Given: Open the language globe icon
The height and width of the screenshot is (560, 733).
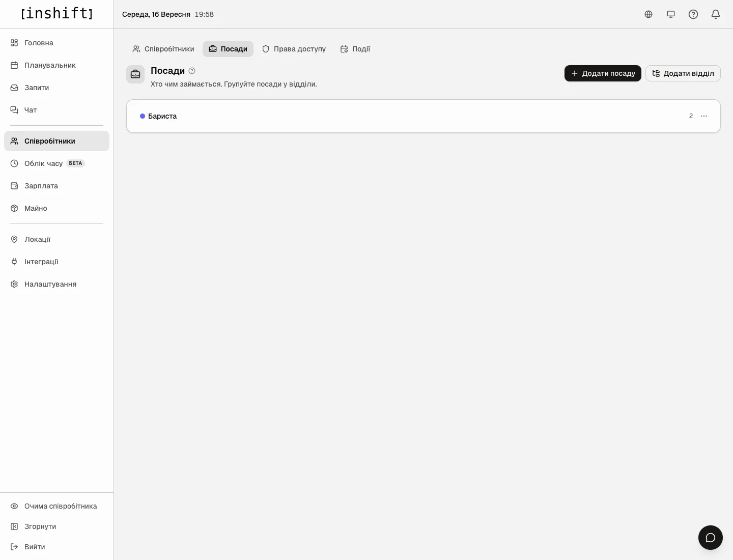Looking at the screenshot, I should tap(649, 14).
